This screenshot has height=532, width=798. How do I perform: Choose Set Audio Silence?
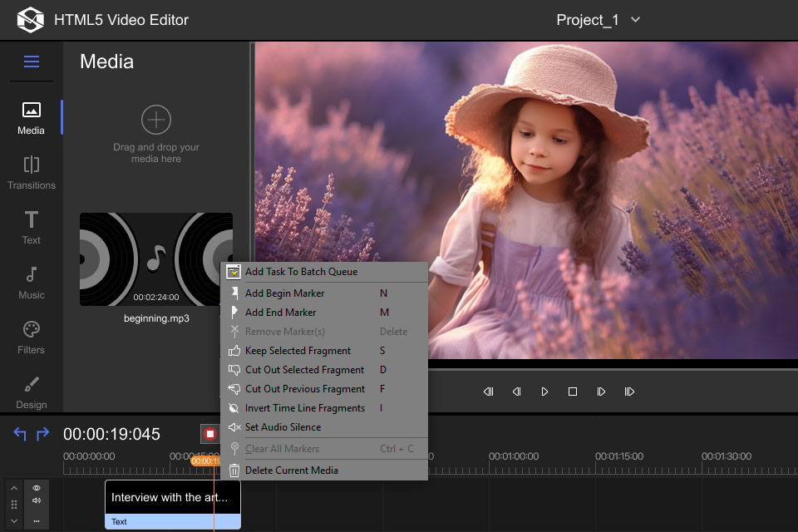[x=324, y=427]
